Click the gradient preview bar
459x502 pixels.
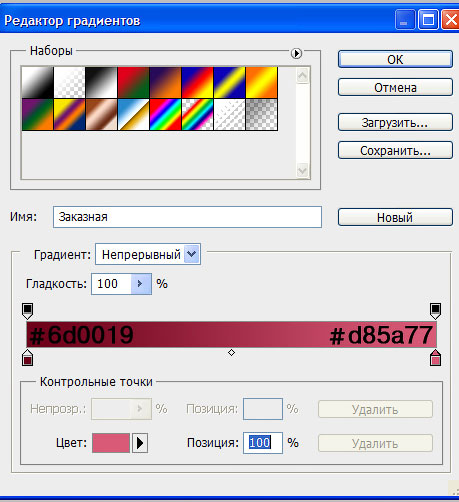coord(231,334)
